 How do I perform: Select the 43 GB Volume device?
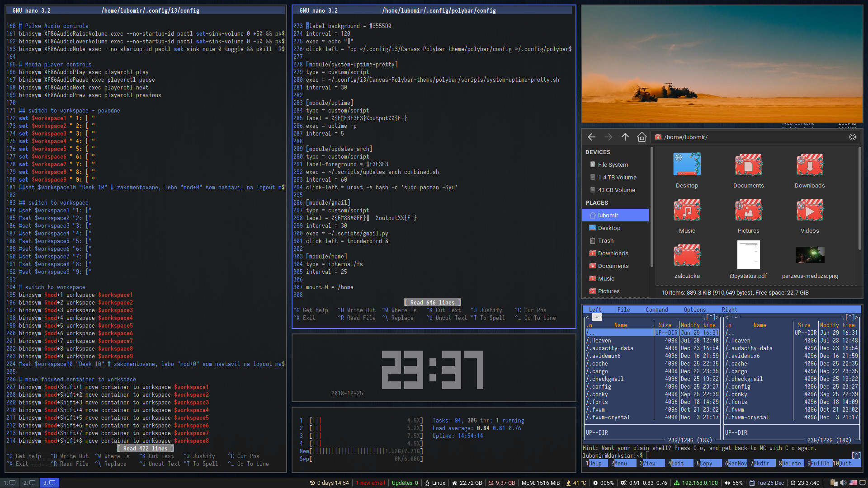615,190
